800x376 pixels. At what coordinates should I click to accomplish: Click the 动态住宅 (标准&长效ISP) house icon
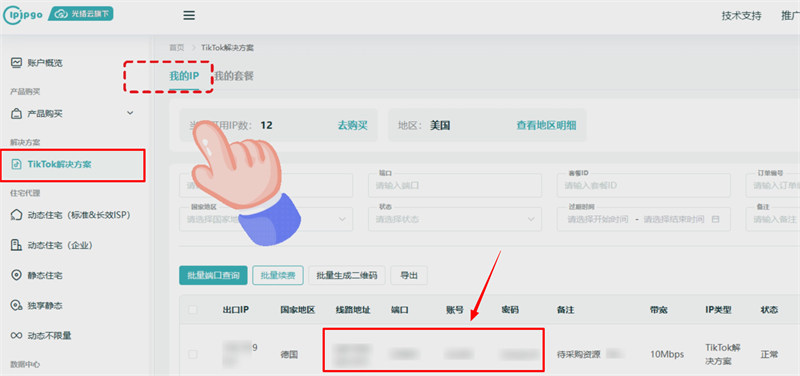(x=17, y=215)
